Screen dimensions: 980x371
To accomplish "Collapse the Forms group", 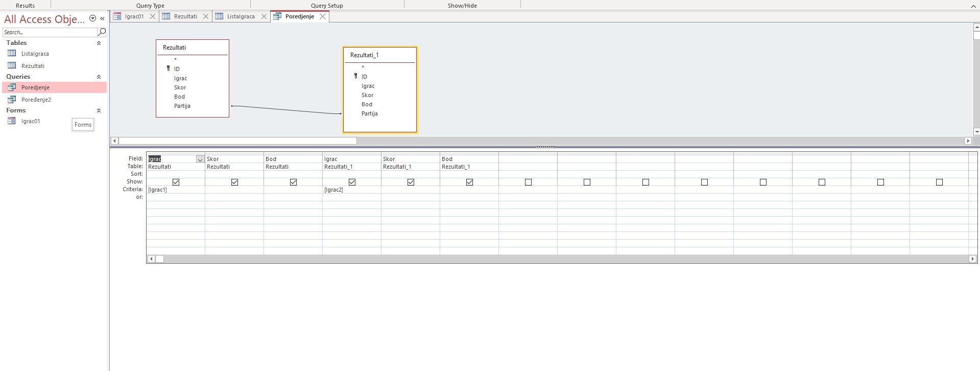I will coord(99,110).
